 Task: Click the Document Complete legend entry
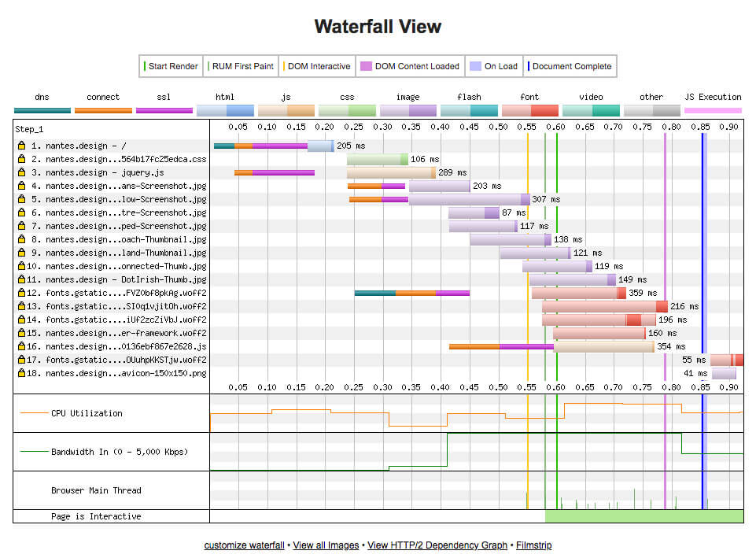[x=570, y=66]
